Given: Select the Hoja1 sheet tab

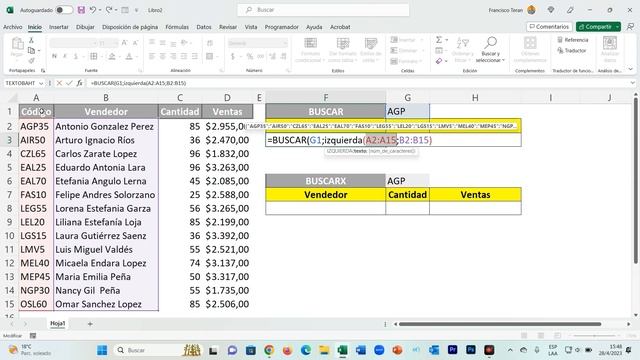Looking at the screenshot, I should [x=58, y=323].
